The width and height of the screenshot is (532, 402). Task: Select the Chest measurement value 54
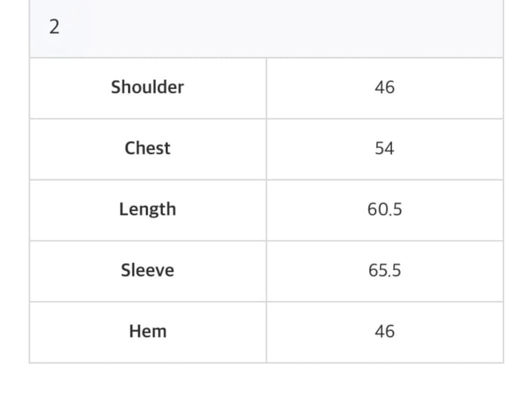[384, 149]
